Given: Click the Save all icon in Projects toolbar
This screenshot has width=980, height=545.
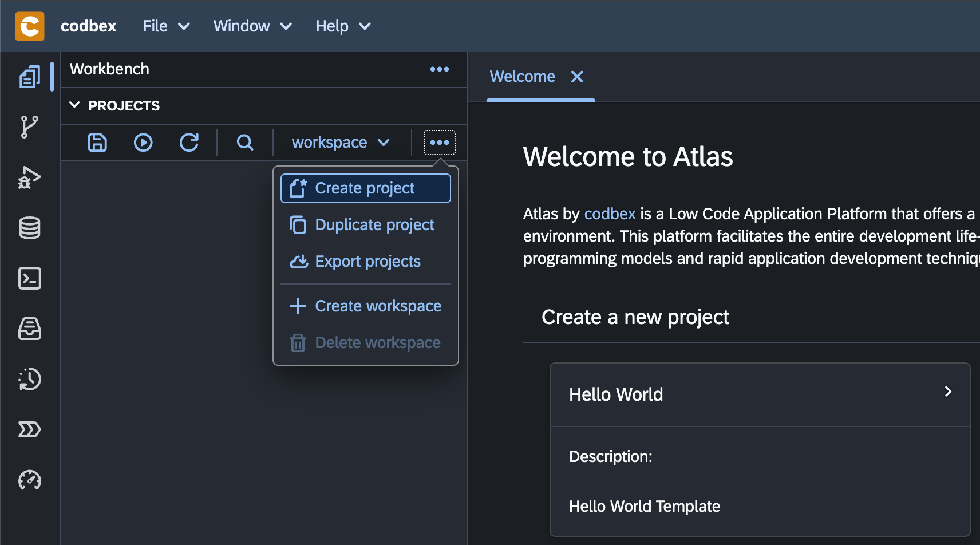Looking at the screenshot, I should tap(97, 142).
